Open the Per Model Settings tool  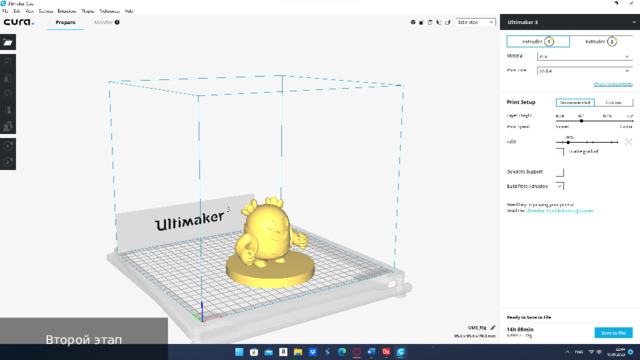[8, 126]
